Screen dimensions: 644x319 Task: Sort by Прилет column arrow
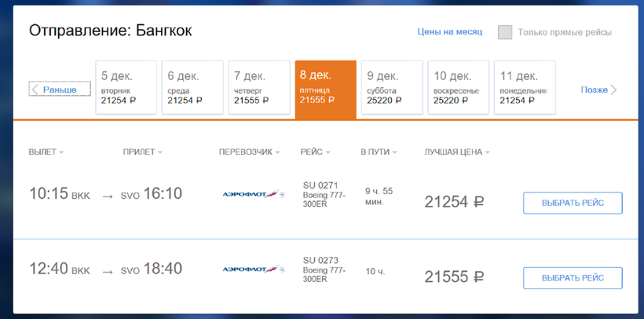[159, 152]
